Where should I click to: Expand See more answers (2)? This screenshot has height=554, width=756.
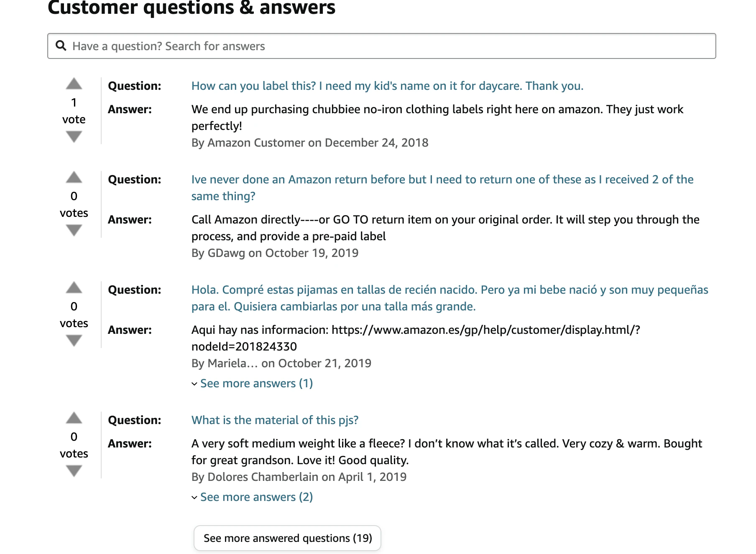[x=256, y=497]
